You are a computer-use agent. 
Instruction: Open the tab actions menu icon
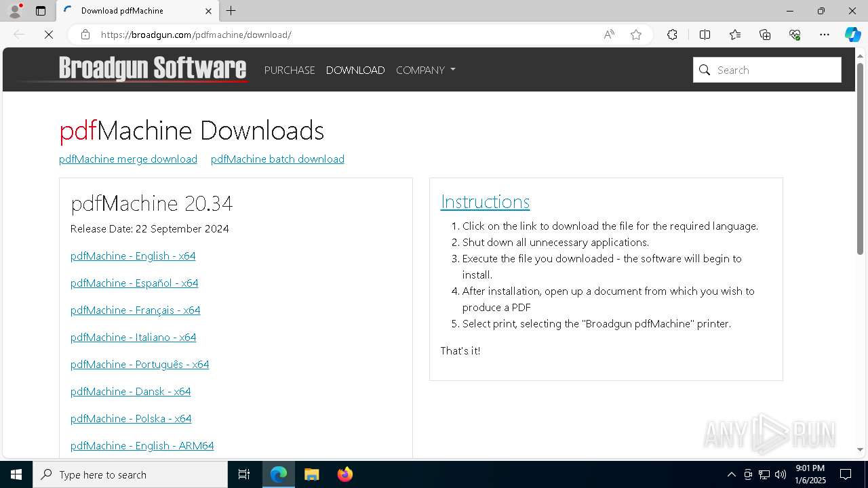click(x=41, y=11)
